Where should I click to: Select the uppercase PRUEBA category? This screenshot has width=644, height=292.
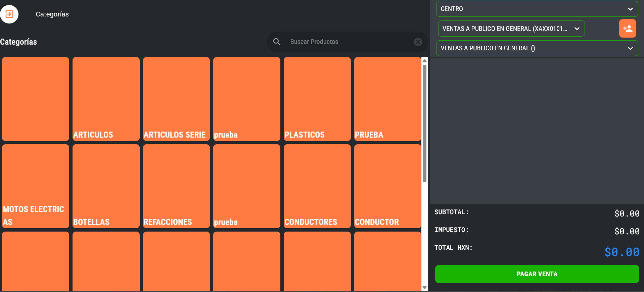pos(387,99)
